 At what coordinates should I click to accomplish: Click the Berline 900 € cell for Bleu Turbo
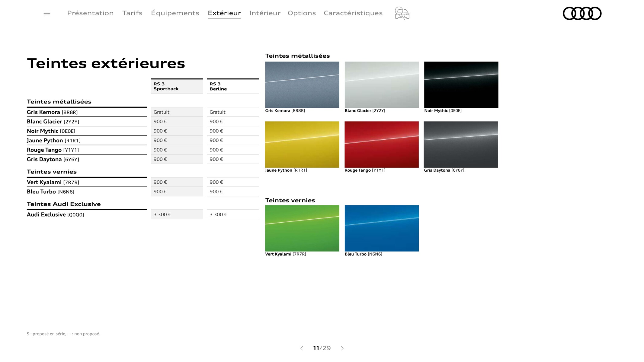pyautogui.click(x=233, y=192)
